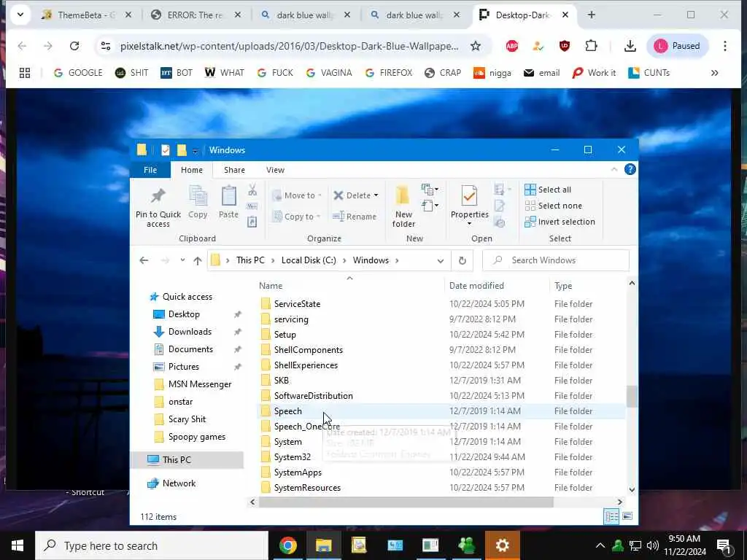Click the taskbar search box
Image resolution: width=747 pixels, height=560 pixels.
(x=152, y=545)
